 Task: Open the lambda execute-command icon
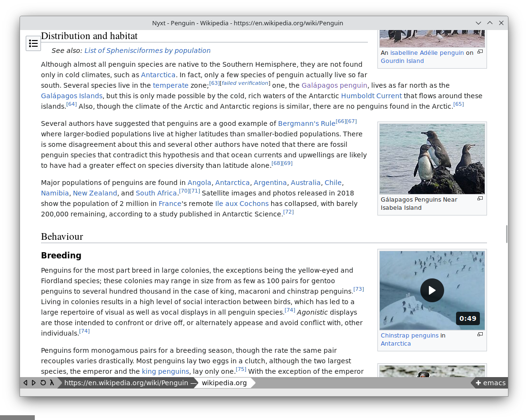pyautogui.click(x=52, y=383)
